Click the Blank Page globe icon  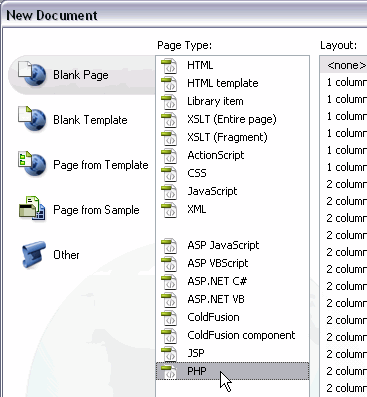pos(32,74)
